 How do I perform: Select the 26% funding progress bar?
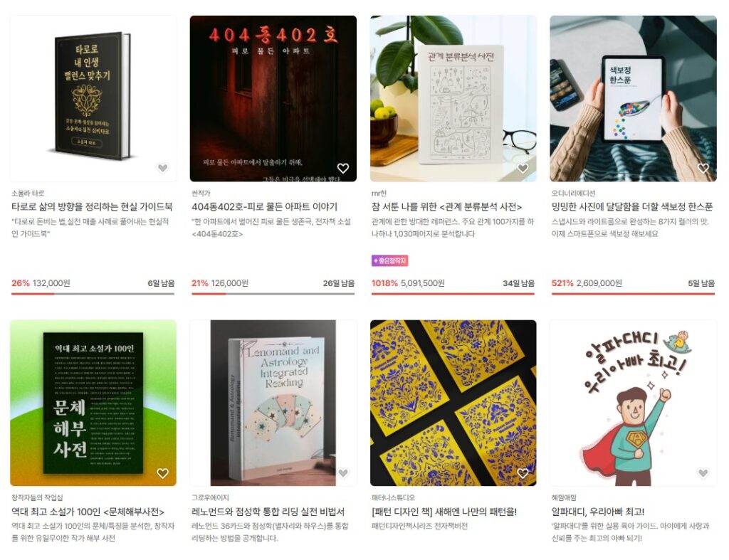click(93, 294)
